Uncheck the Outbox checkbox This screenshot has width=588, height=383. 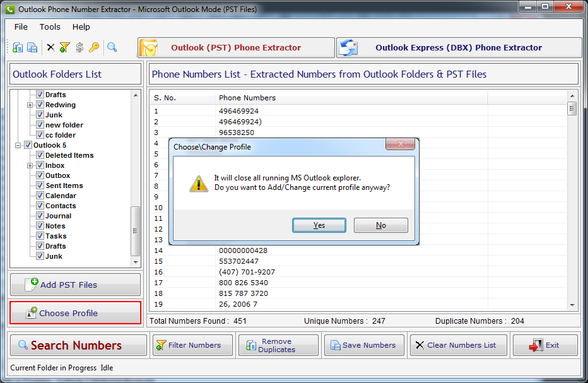[40, 175]
